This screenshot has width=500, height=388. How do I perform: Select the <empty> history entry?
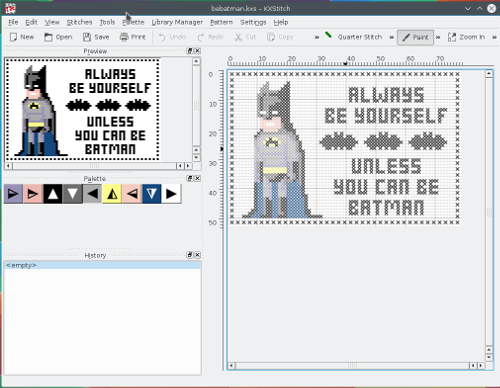pyautogui.click(x=102, y=265)
